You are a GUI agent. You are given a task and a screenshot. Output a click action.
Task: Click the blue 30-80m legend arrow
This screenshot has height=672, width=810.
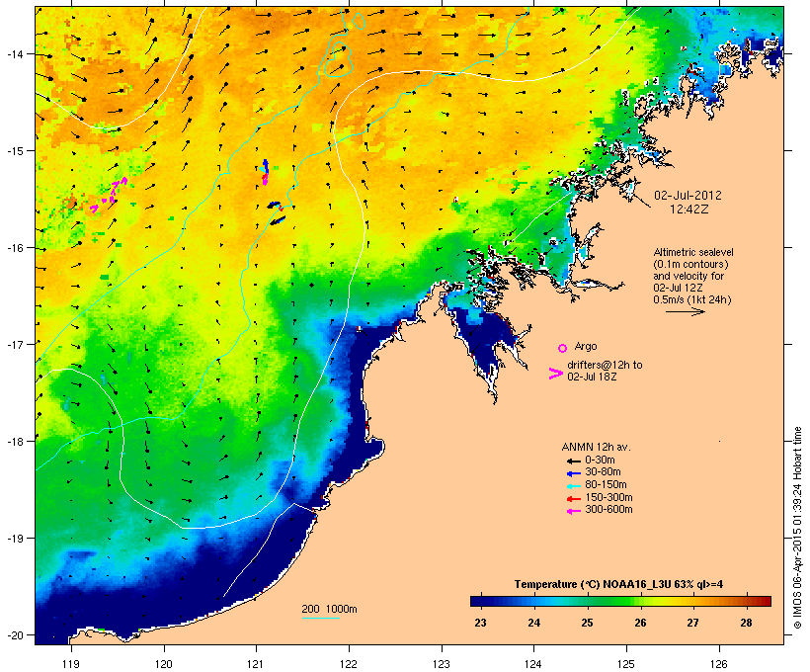[573, 473]
